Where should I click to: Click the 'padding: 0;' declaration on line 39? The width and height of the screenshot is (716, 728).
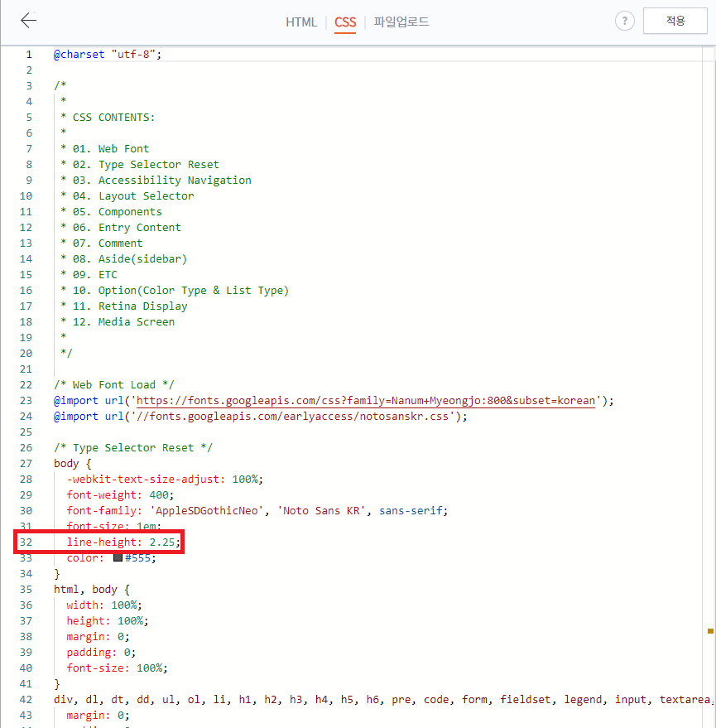[101, 653]
